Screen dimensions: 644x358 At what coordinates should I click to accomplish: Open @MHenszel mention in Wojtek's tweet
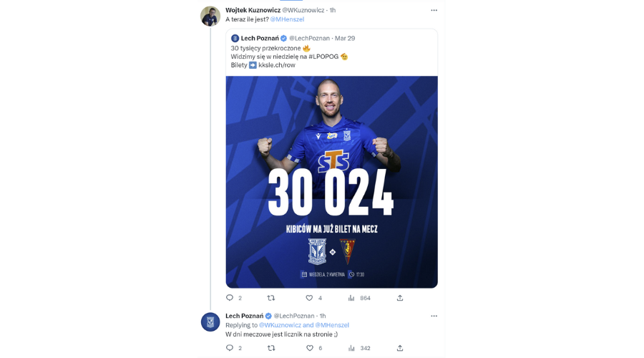click(287, 19)
